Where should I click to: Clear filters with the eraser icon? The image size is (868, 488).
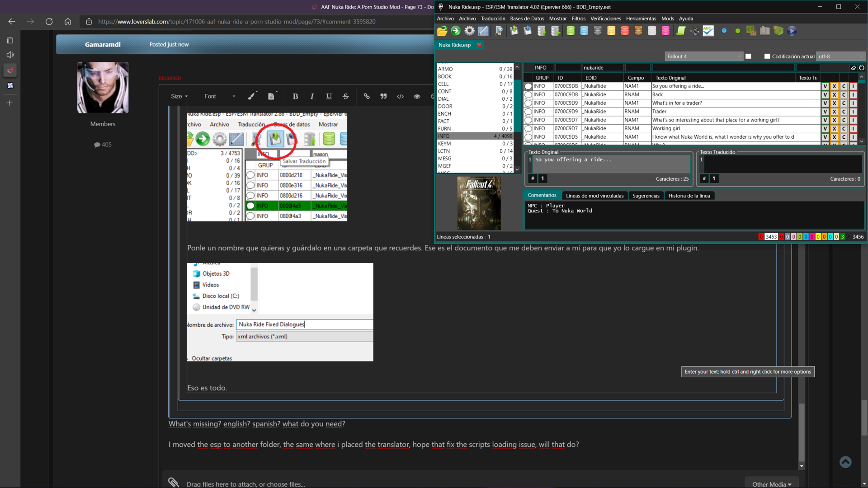[x=854, y=68]
